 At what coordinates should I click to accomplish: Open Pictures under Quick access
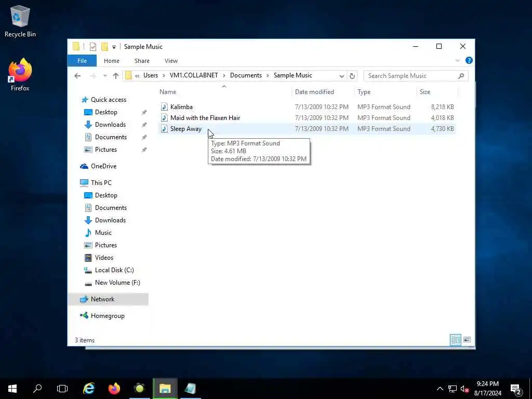(105, 150)
